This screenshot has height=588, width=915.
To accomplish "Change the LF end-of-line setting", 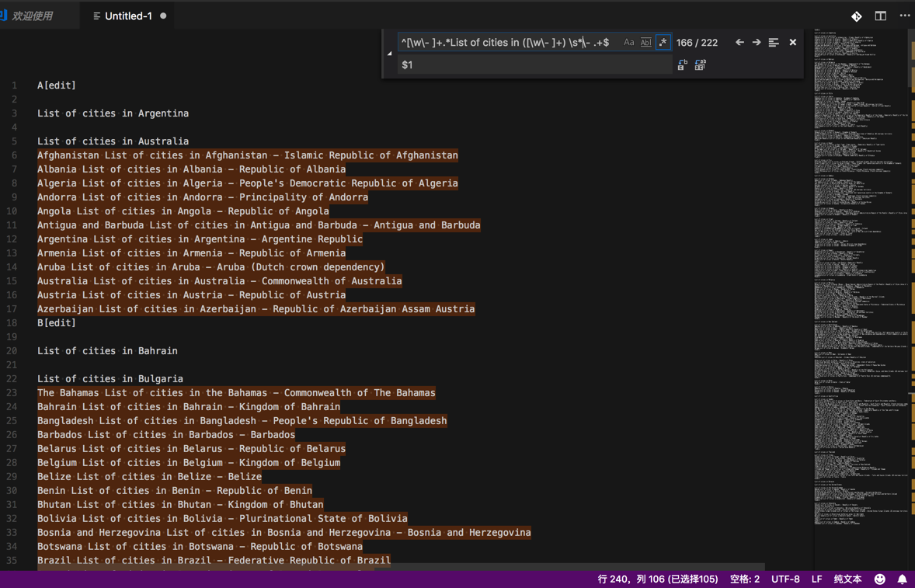I will pyautogui.click(x=816, y=579).
